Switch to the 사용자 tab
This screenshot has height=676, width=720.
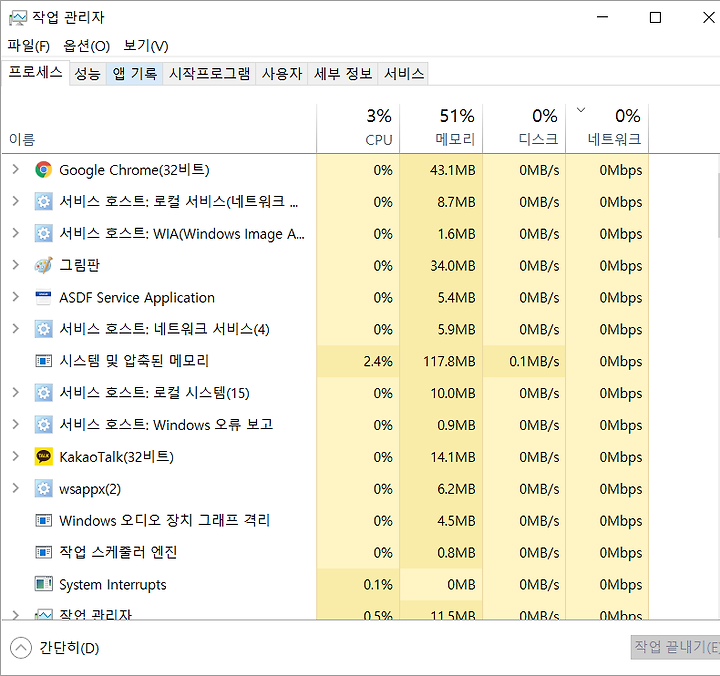click(282, 73)
